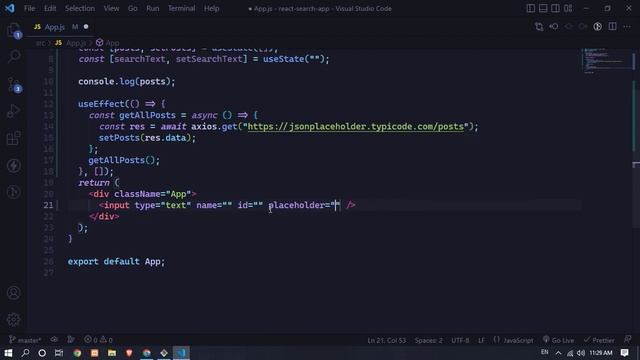
Task: Click the src breadcrumb segment
Action: [40, 43]
